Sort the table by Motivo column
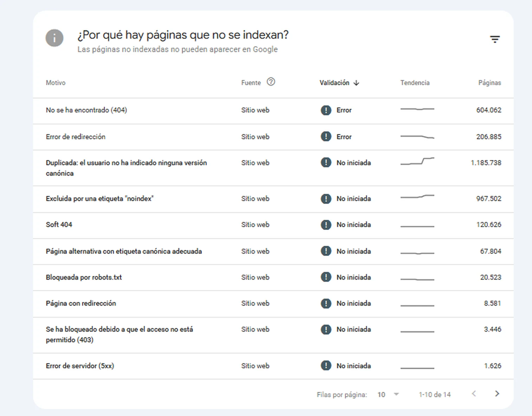532x416 pixels. [56, 83]
